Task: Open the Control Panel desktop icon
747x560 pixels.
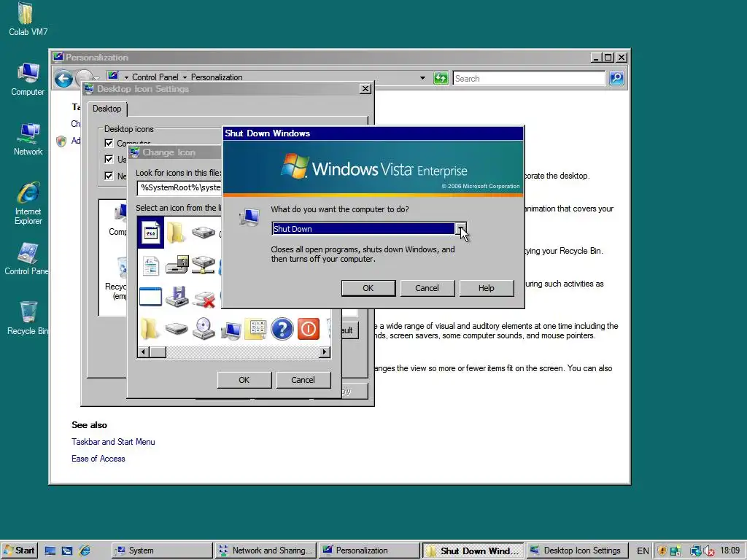Action: pos(27,259)
